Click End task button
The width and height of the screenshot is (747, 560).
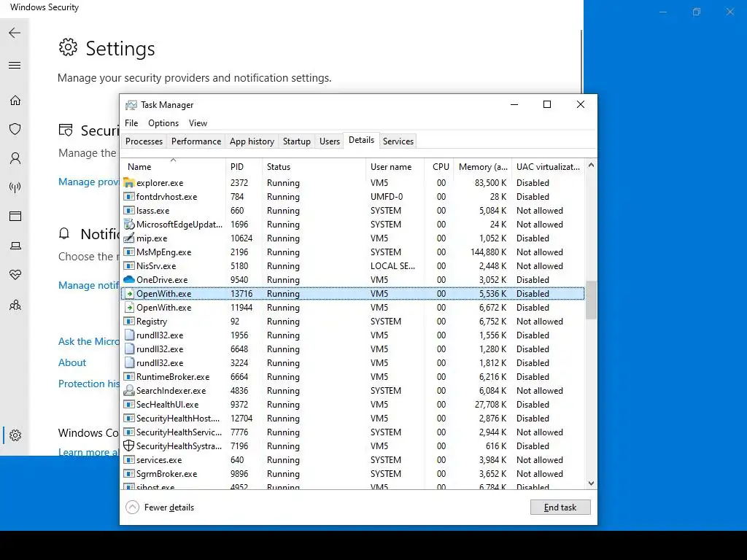560,507
